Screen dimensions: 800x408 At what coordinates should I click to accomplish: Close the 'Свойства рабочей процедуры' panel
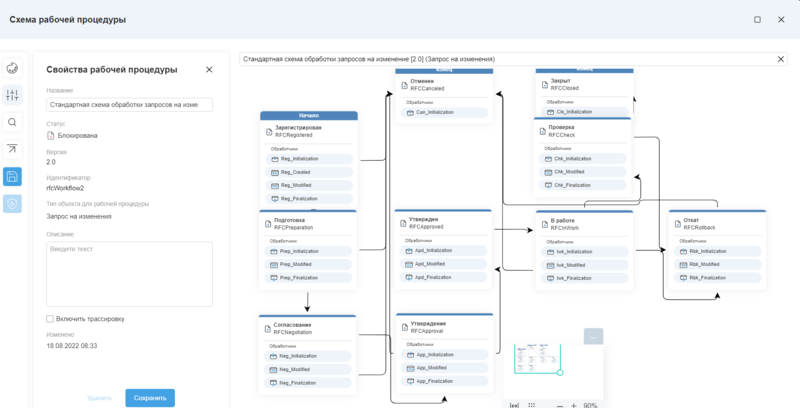[x=209, y=69]
